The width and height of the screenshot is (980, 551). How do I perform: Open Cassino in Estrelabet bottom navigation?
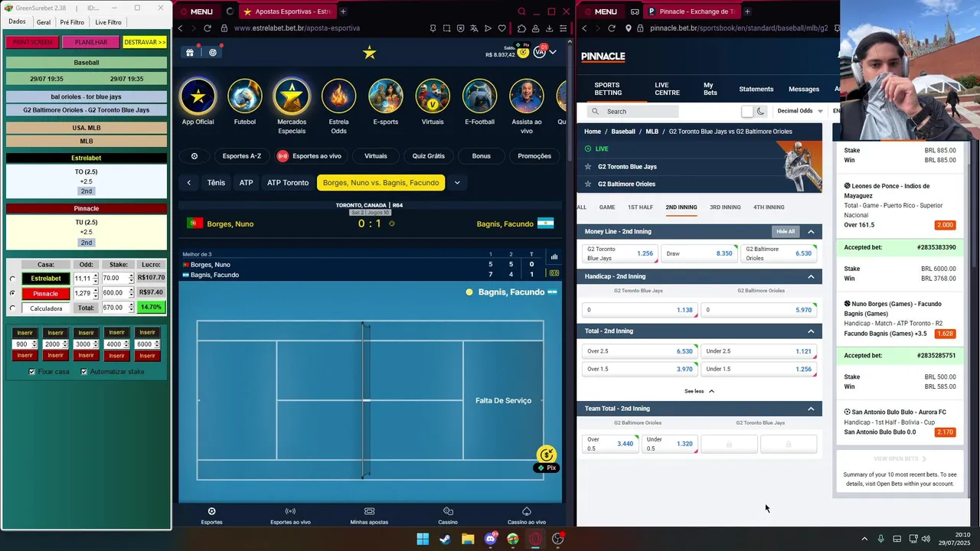pyautogui.click(x=448, y=516)
